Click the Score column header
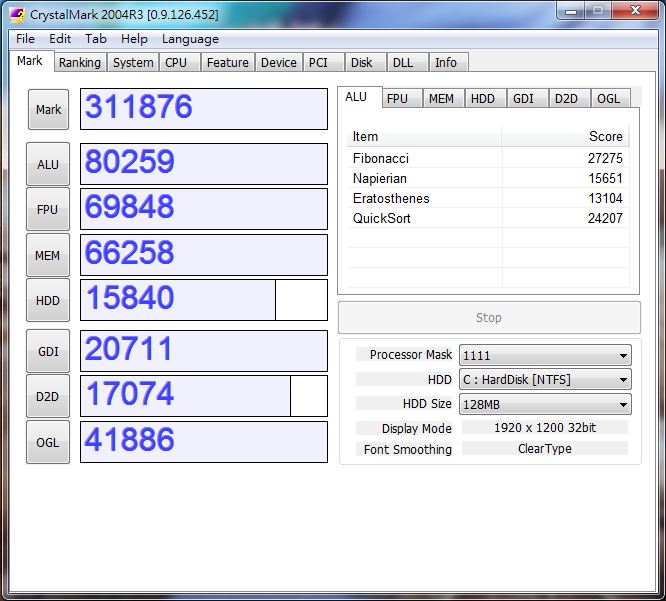Screen dimensions: 666x601 coord(565,136)
